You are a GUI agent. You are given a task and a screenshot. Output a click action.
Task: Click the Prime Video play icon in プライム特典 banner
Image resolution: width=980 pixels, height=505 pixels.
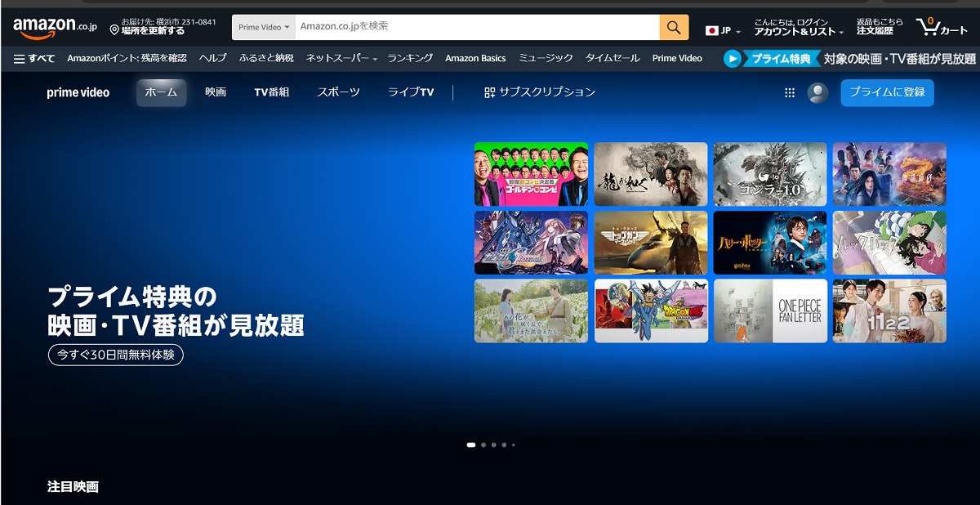(733, 58)
